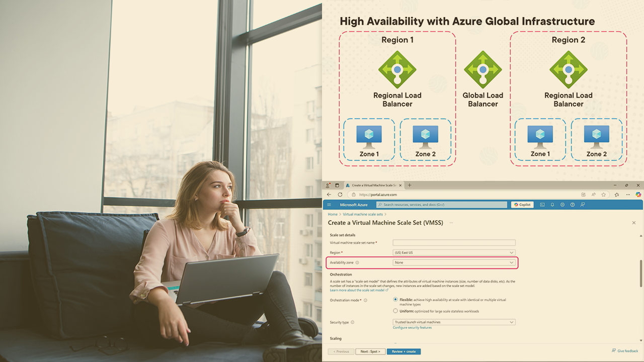Add this page to browser favorites
Image resolution: width=644 pixels, height=362 pixels.
603,195
